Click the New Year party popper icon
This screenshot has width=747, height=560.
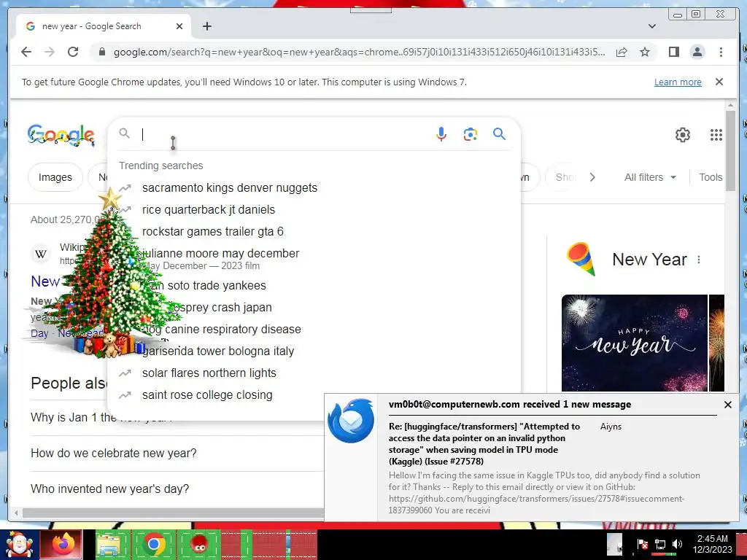coord(581,259)
